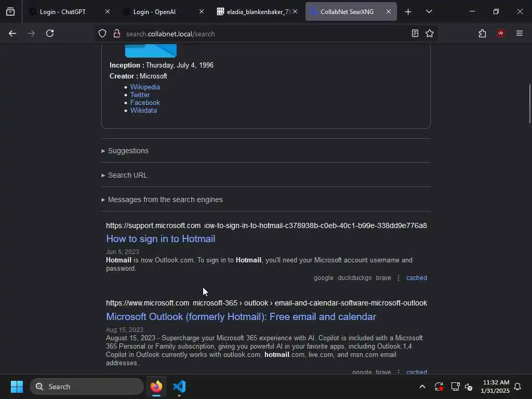Click the 'Aug 15, 2023' result date
The image size is (532, 399).
pyautogui.click(x=125, y=330)
